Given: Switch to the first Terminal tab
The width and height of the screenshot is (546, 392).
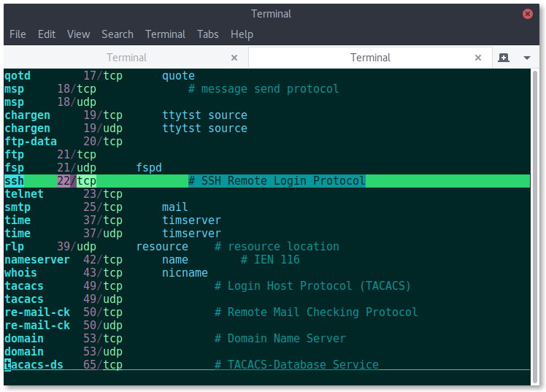Looking at the screenshot, I should 126,58.
